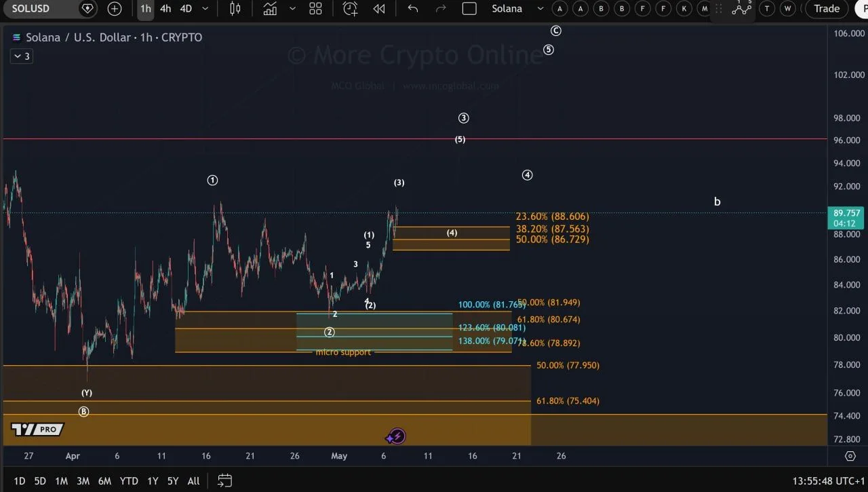Image resolution: width=868 pixels, height=492 pixels.
Task: Switch to the 4D timeframe
Action: click(x=186, y=9)
